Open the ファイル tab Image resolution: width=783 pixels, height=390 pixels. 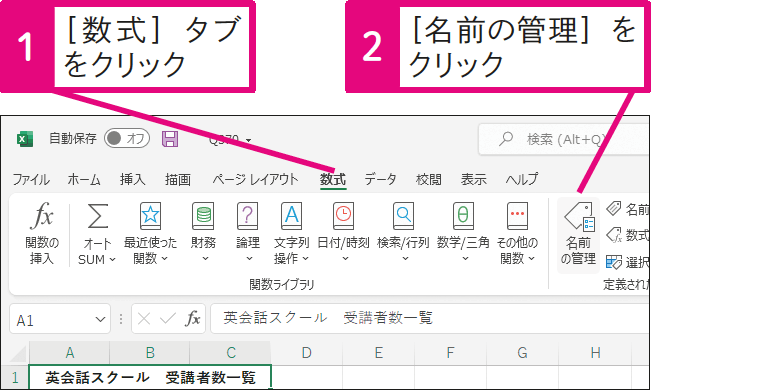pos(31,179)
